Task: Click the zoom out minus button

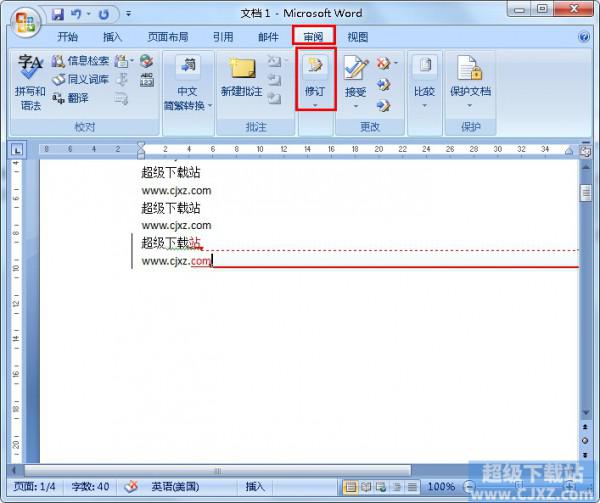Action: pyautogui.click(x=469, y=487)
